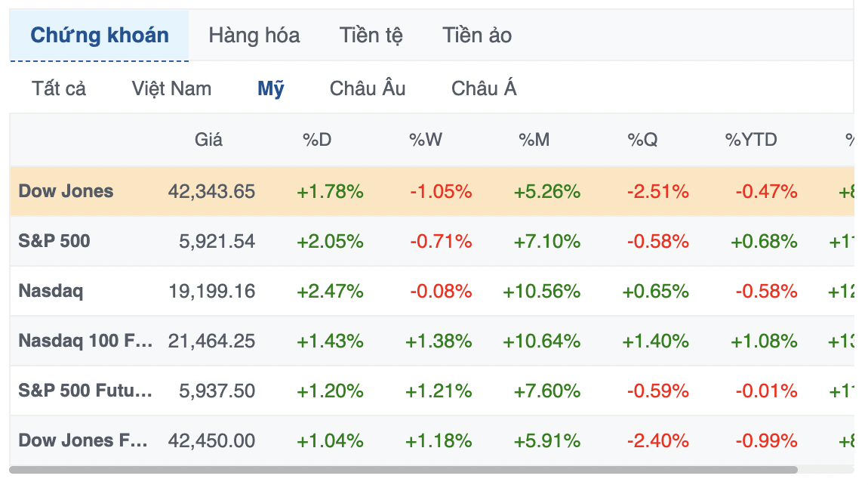The height and width of the screenshot is (485, 868).
Task: Click the Chứng khoán tab
Action: coord(99,36)
